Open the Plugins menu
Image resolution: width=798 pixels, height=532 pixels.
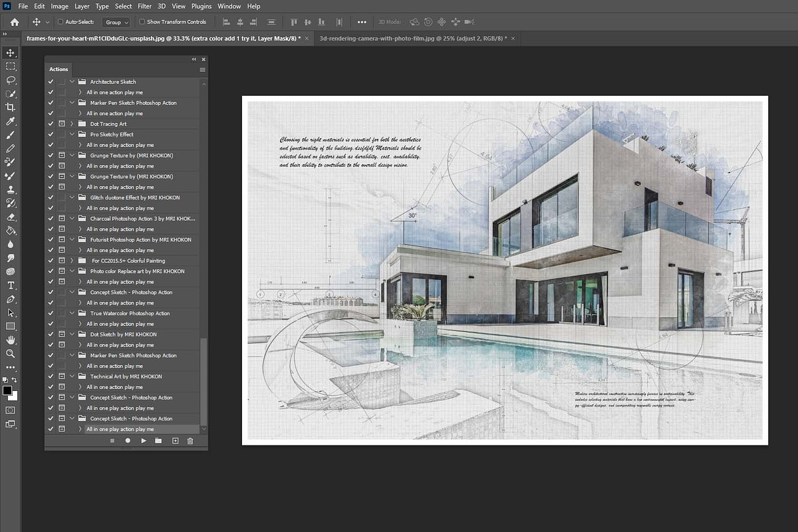(201, 6)
